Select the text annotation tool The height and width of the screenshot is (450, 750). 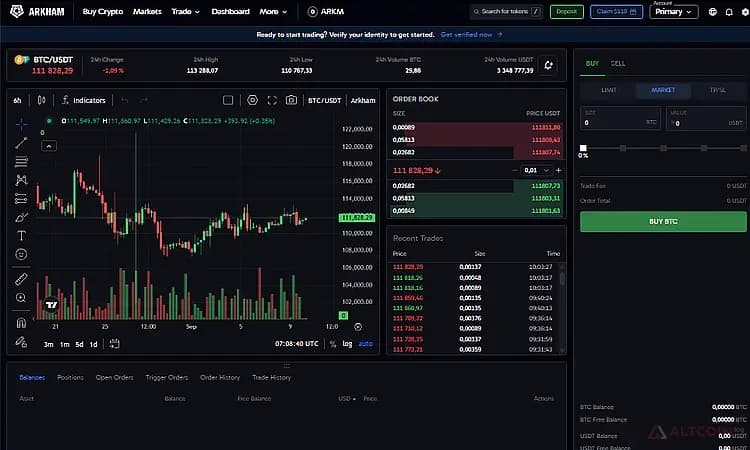pos(21,235)
